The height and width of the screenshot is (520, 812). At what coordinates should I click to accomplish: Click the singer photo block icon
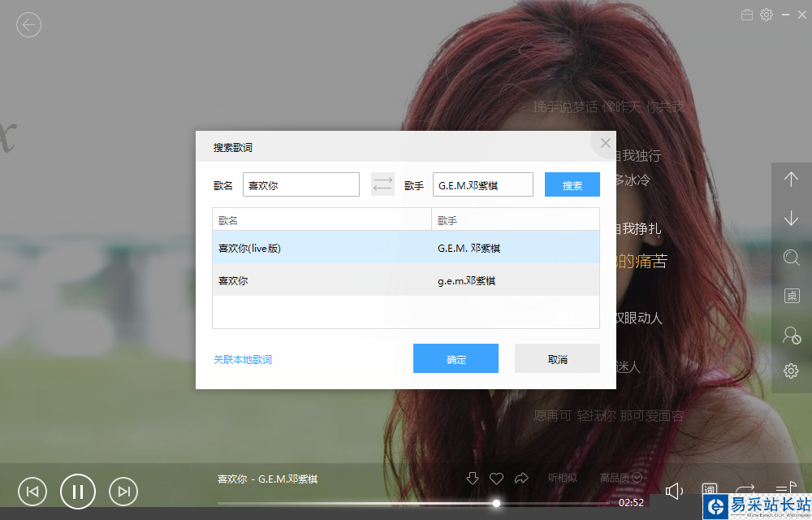pyautogui.click(x=792, y=335)
